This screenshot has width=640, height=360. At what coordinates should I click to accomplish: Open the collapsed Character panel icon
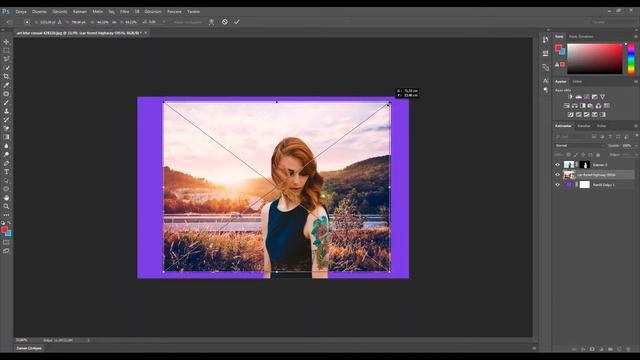546,80
